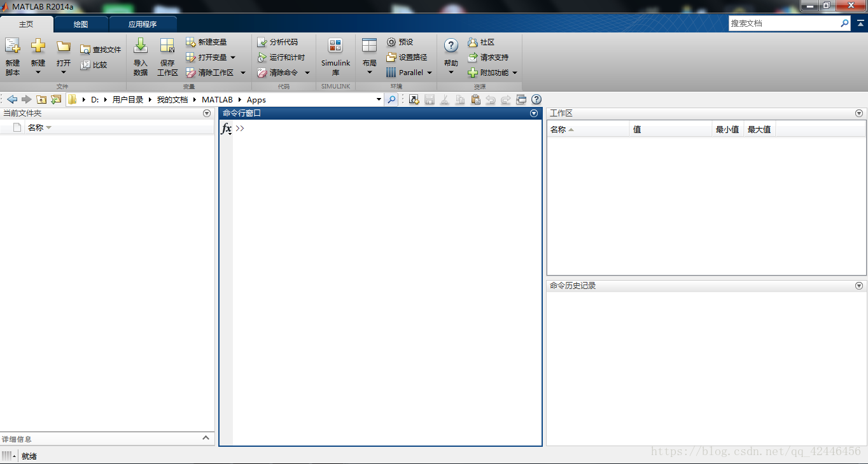
Task: Click 清除工作区 clear workspace
Action: point(209,73)
